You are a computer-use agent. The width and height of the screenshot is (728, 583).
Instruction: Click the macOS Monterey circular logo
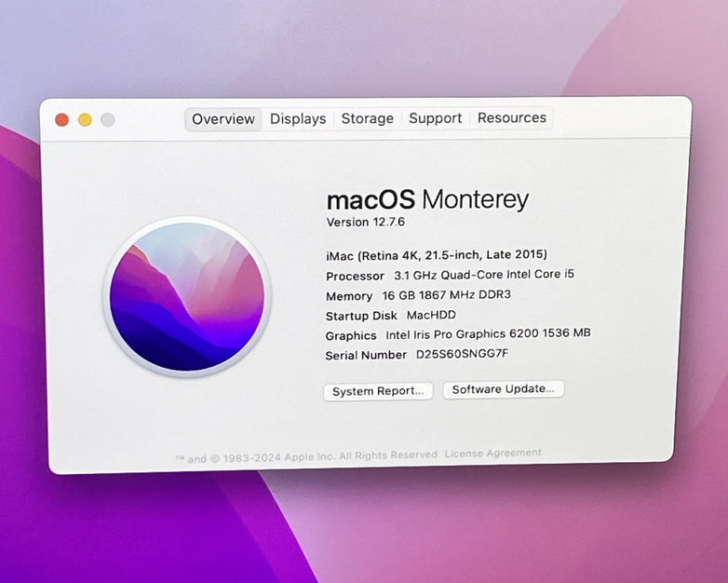pyautogui.click(x=187, y=297)
